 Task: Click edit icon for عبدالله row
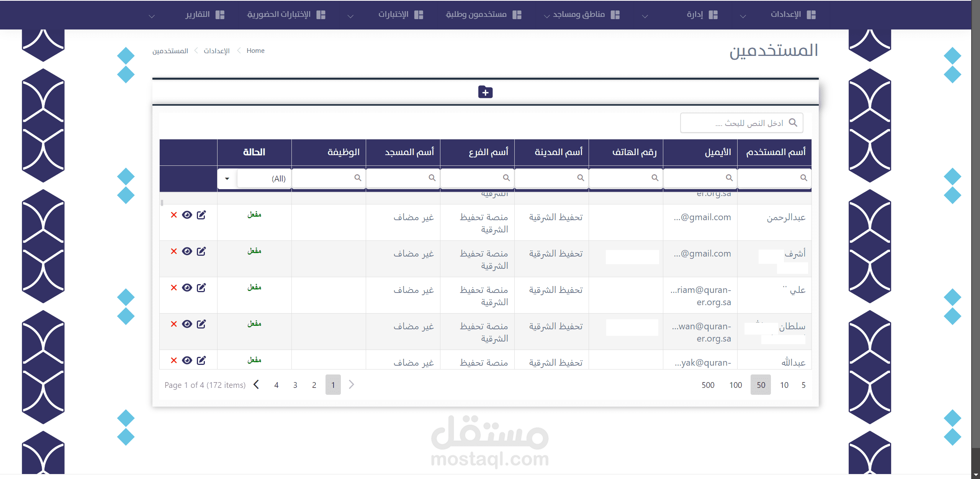[201, 360]
